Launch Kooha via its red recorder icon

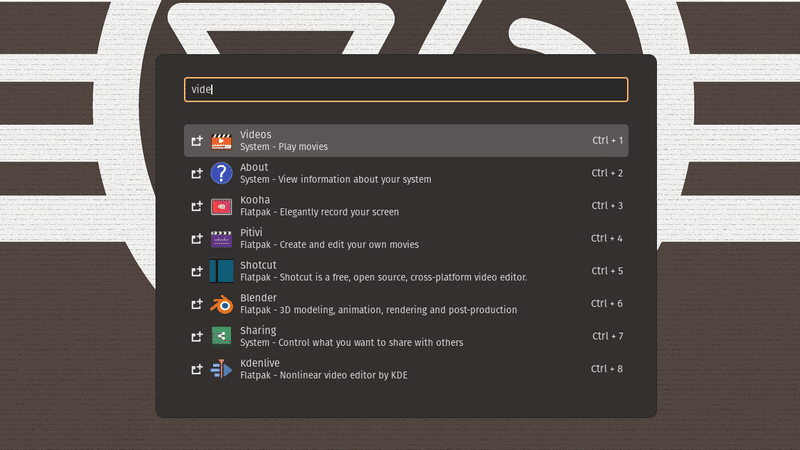tap(221, 206)
